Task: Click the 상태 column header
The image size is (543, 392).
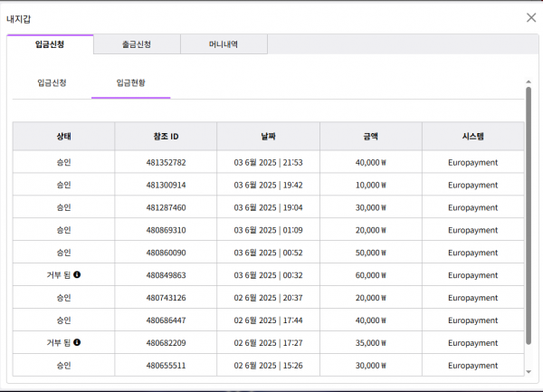Action: (x=63, y=137)
